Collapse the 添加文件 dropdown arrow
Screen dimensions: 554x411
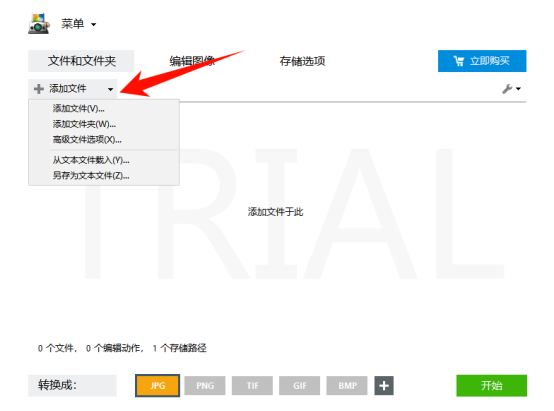(111, 89)
